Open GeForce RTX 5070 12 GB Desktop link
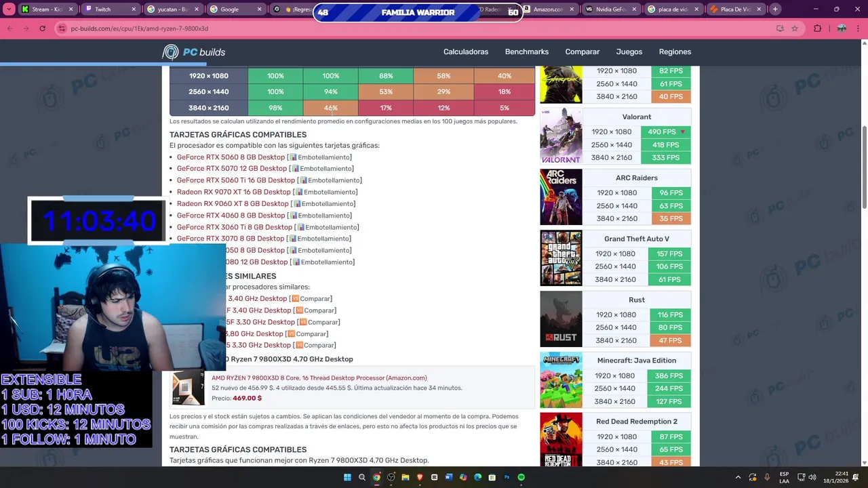 point(232,169)
